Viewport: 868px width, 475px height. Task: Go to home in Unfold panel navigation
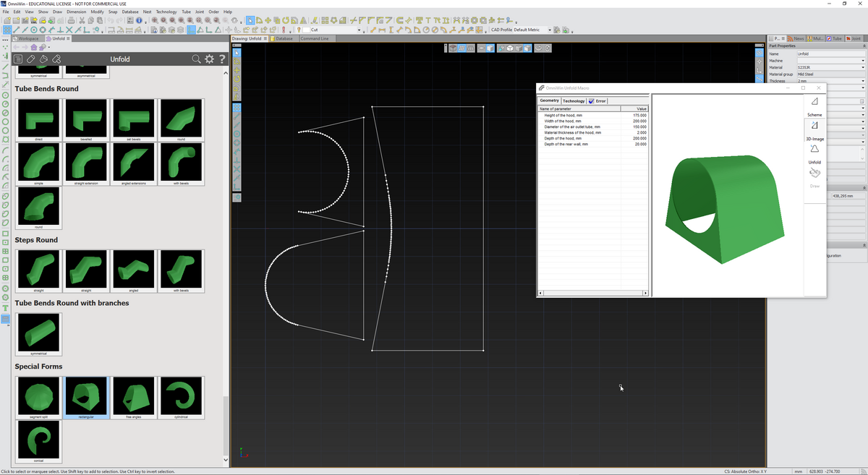pos(33,47)
